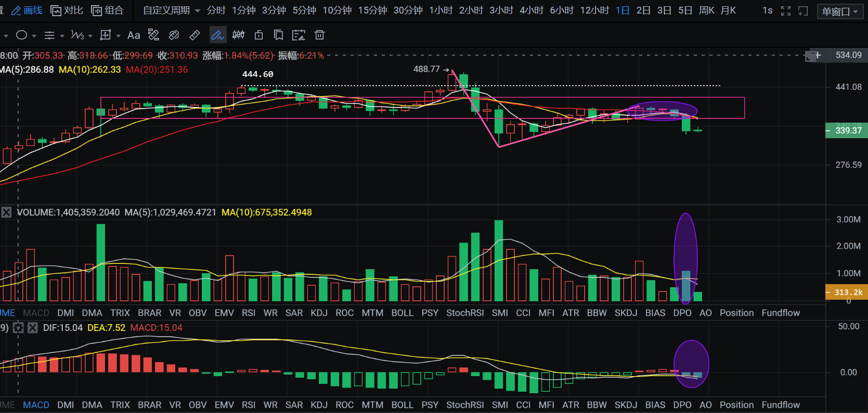Switch to the 周K weekly chart
Image resolution: width=868 pixels, height=413 pixels.
tap(706, 10)
